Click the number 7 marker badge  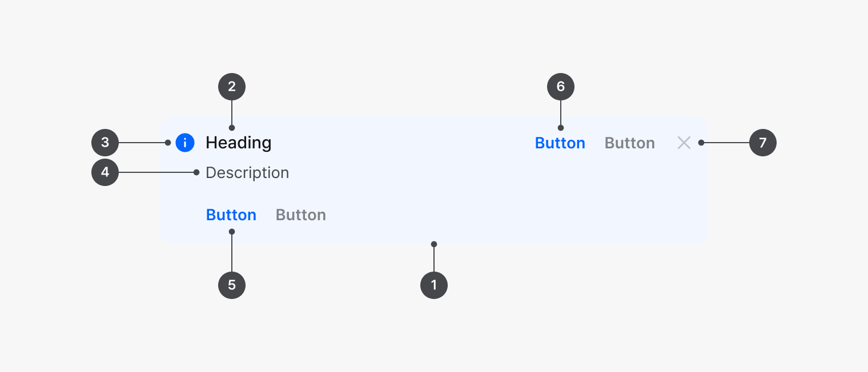[x=763, y=143]
